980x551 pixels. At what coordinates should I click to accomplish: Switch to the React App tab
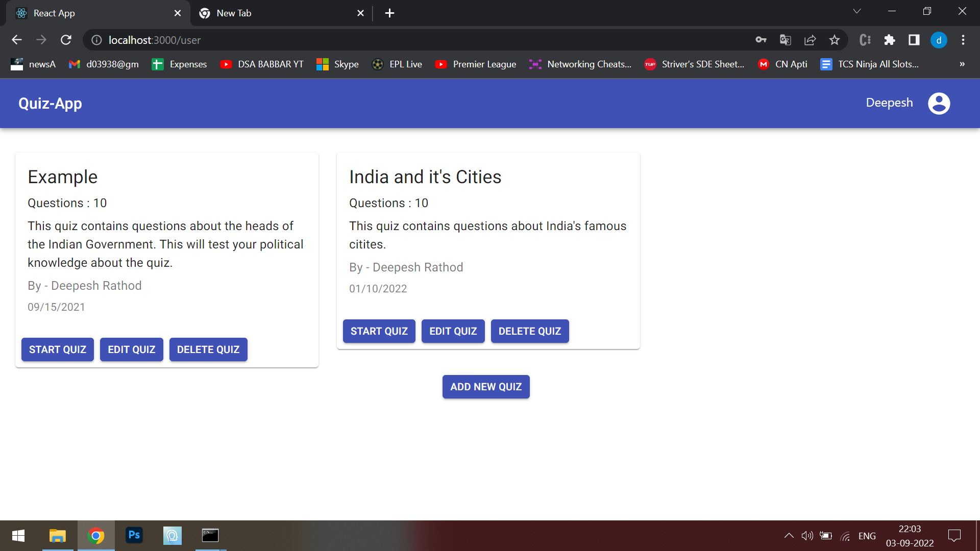[97, 13]
